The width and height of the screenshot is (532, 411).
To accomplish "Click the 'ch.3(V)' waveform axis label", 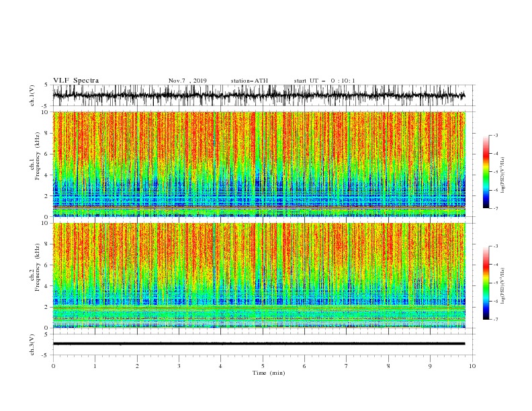I will (32, 345).
